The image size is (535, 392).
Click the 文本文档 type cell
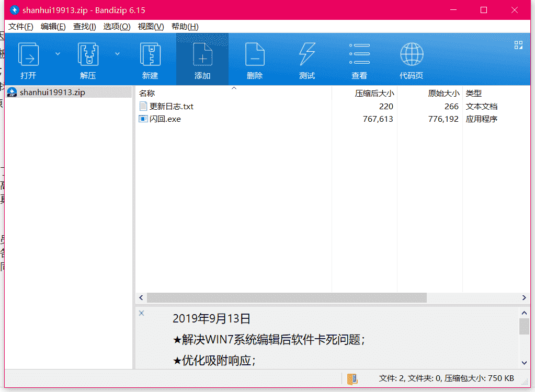click(482, 106)
